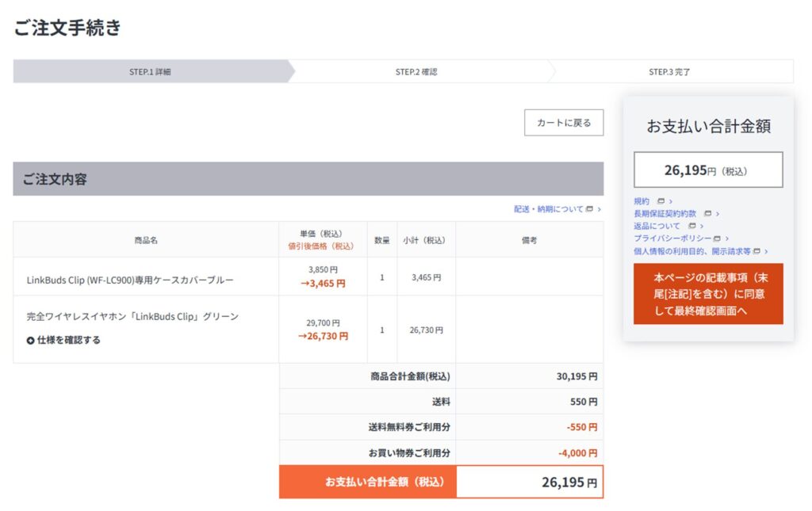Select the STEP.2 確認 progress step
Image resolution: width=812 pixels, height=511 pixels.
(416, 71)
